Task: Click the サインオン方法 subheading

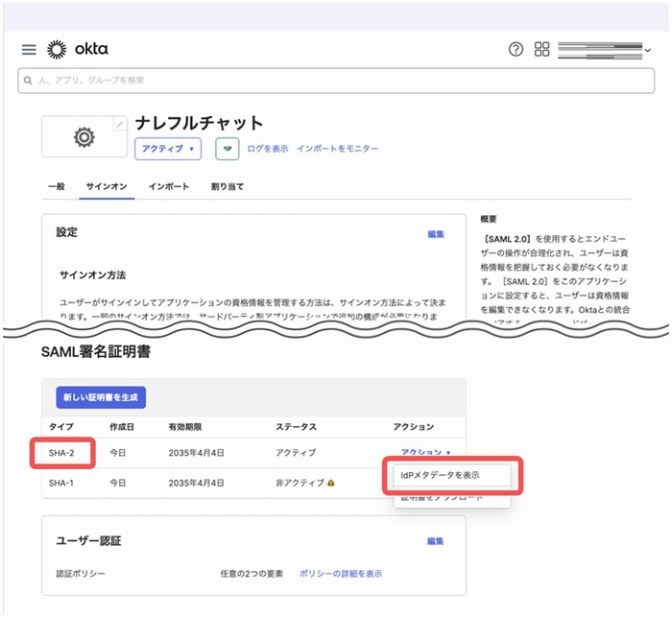Action: pos(92,275)
